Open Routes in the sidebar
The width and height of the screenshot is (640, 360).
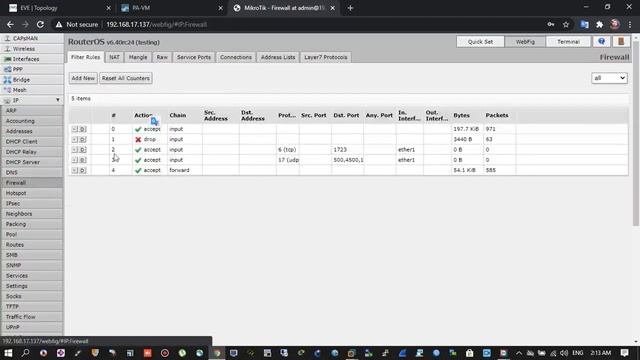(32, 244)
